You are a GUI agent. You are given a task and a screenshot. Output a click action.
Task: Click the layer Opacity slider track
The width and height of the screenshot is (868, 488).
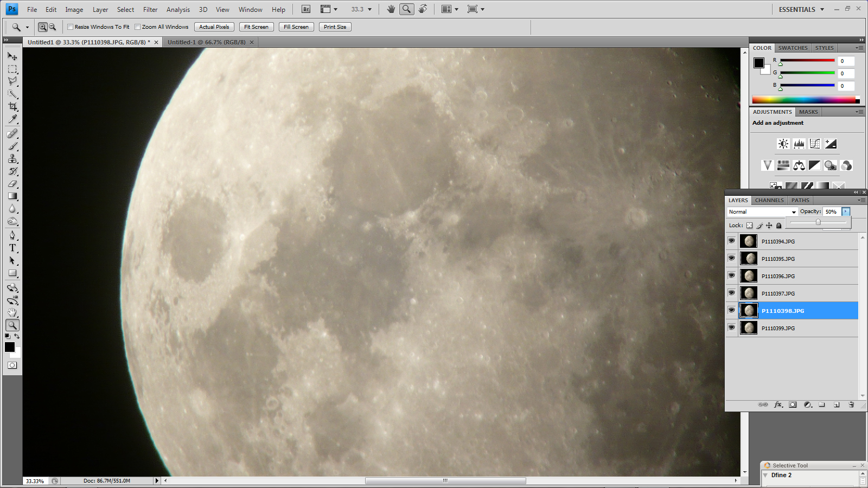coord(818,222)
